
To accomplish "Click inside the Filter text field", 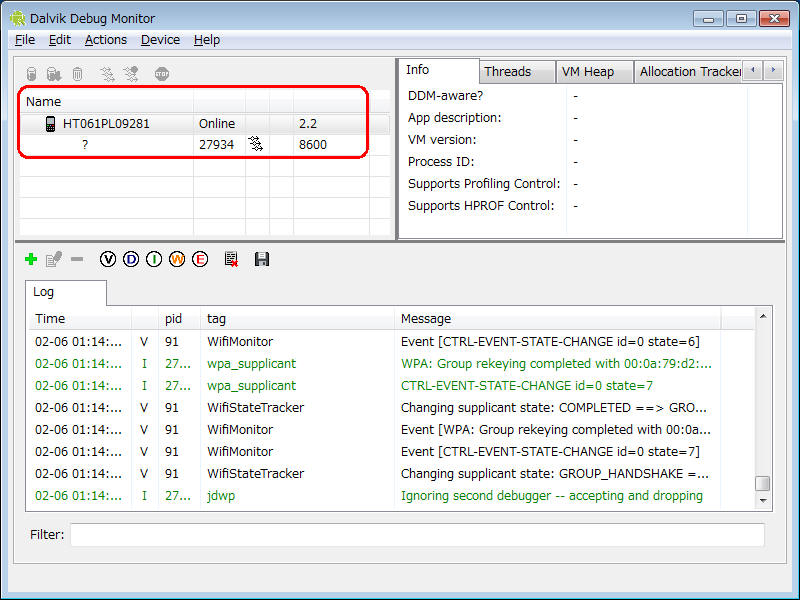I will coord(416,535).
